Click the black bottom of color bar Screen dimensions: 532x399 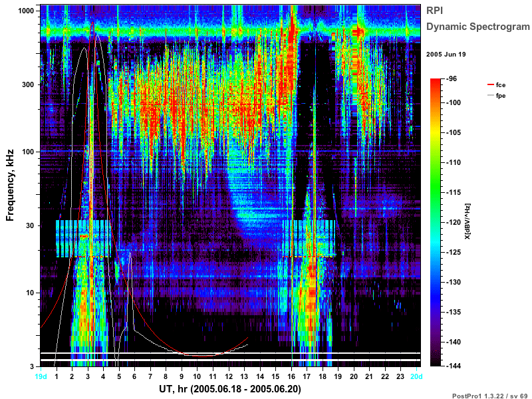pos(436,363)
